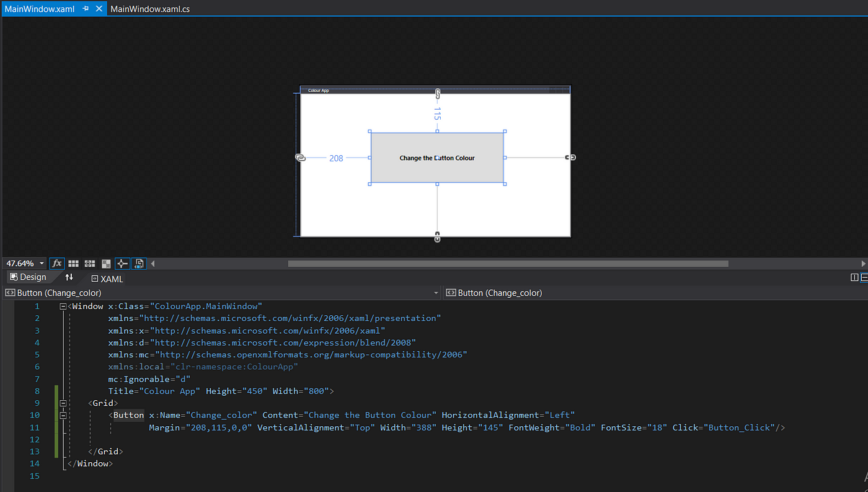Open the zoom percentage dropdown

click(x=42, y=264)
